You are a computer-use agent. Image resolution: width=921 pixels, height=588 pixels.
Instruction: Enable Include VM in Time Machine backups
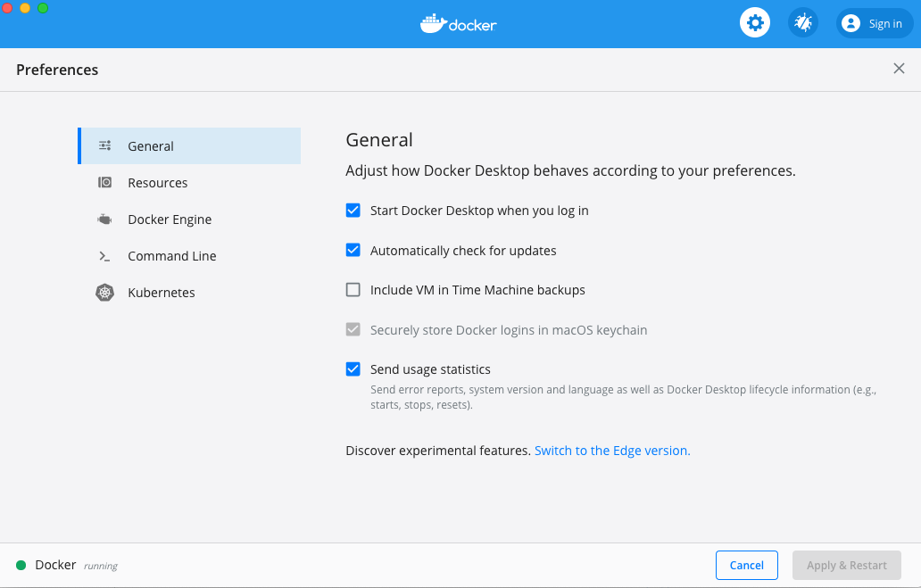click(353, 289)
